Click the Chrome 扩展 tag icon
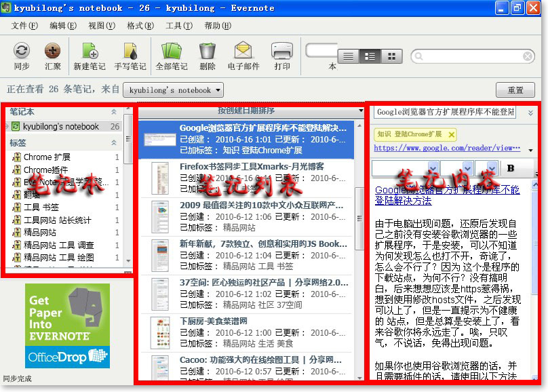 coord(16,157)
